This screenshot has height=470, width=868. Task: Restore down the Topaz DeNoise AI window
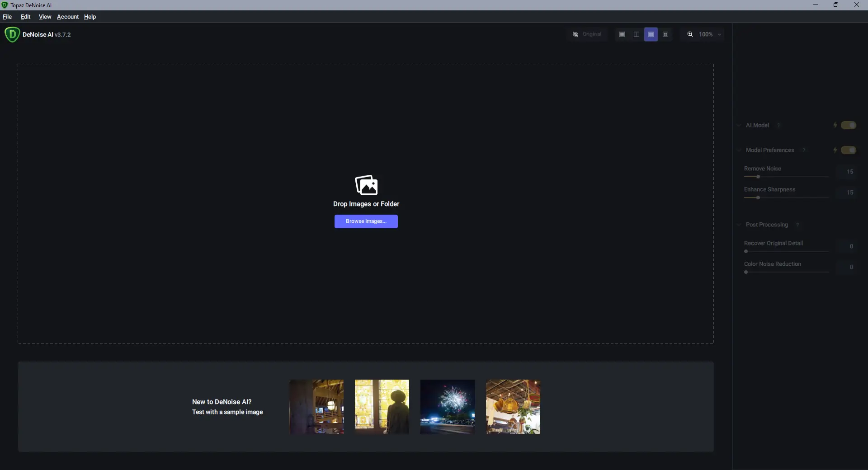pos(836,5)
